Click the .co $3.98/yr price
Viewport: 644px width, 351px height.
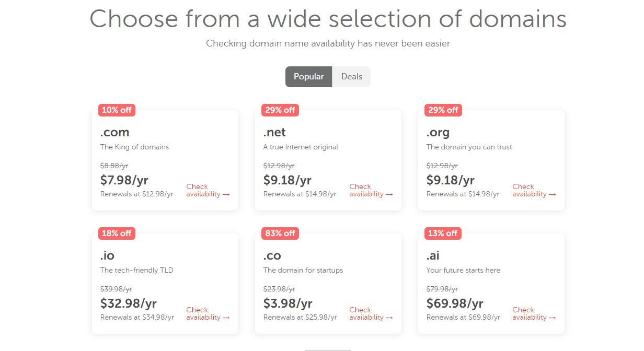(287, 303)
